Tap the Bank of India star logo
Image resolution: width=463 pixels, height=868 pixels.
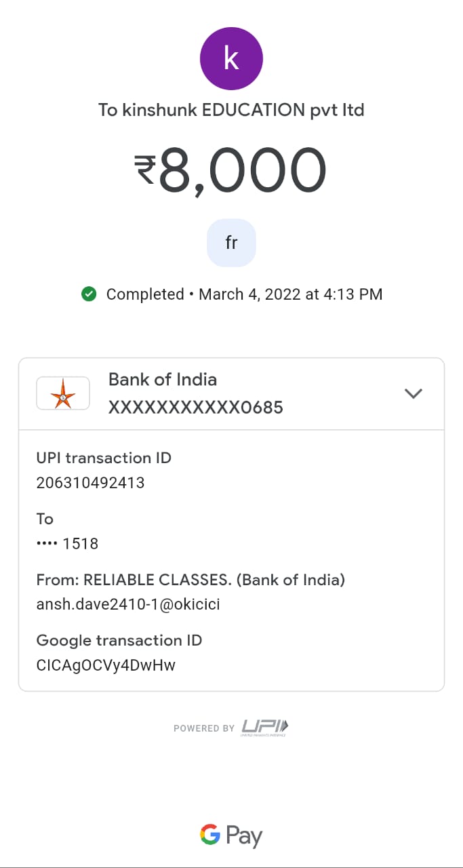coord(63,393)
